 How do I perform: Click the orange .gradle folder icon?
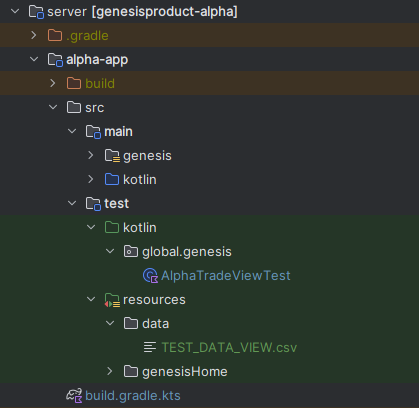[x=55, y=35]
